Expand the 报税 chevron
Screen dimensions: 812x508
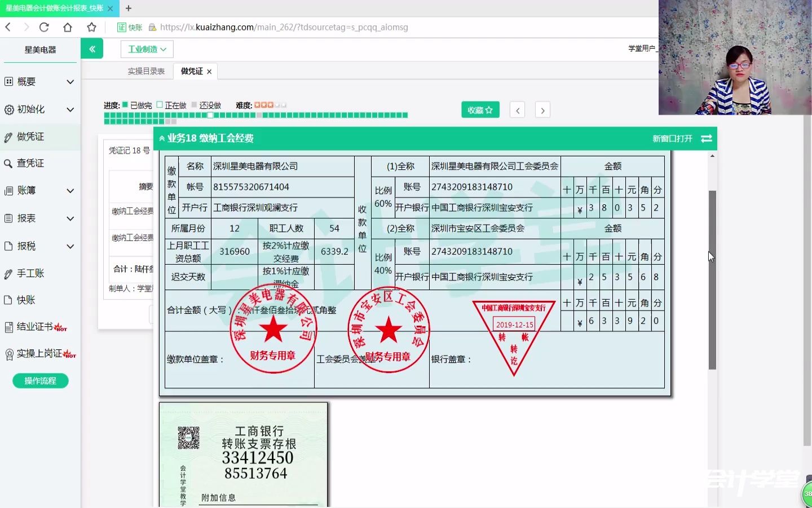pos(70,246)
